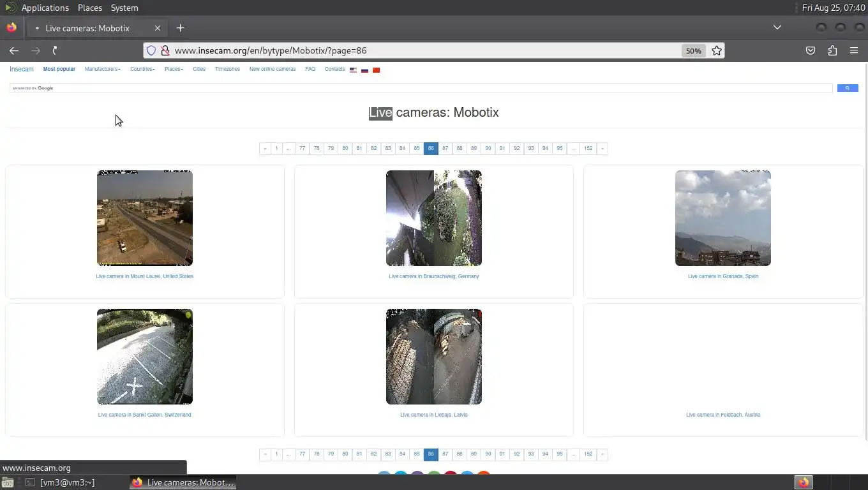Select Live cameras: Mobot... taskbar entry

pyautogui.click(x=183, y=482)
